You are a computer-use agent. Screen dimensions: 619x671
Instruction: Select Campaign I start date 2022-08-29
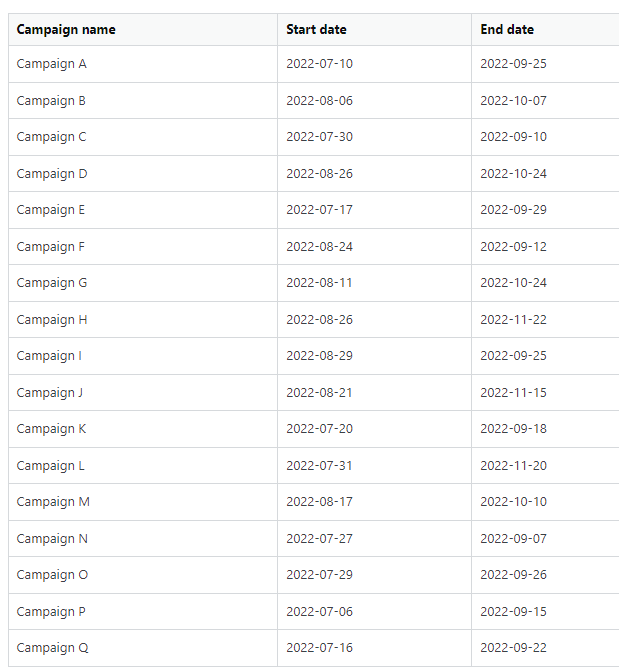point(319,356)
